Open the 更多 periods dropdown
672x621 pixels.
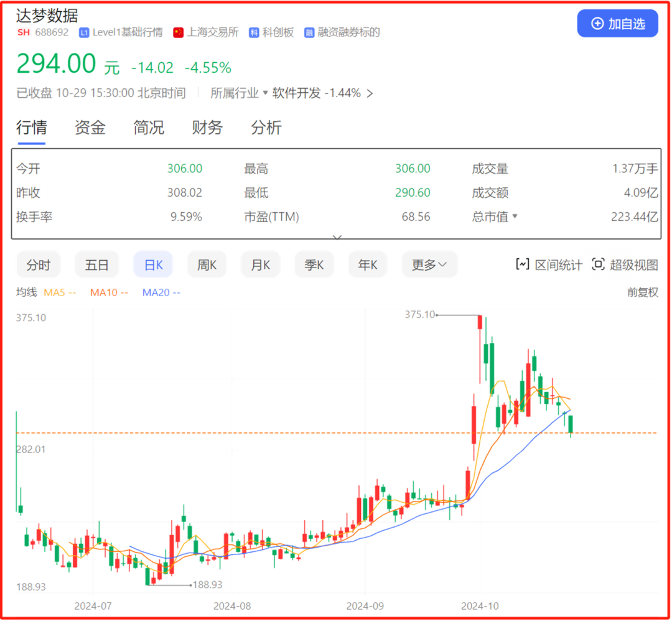click(429, 265)
